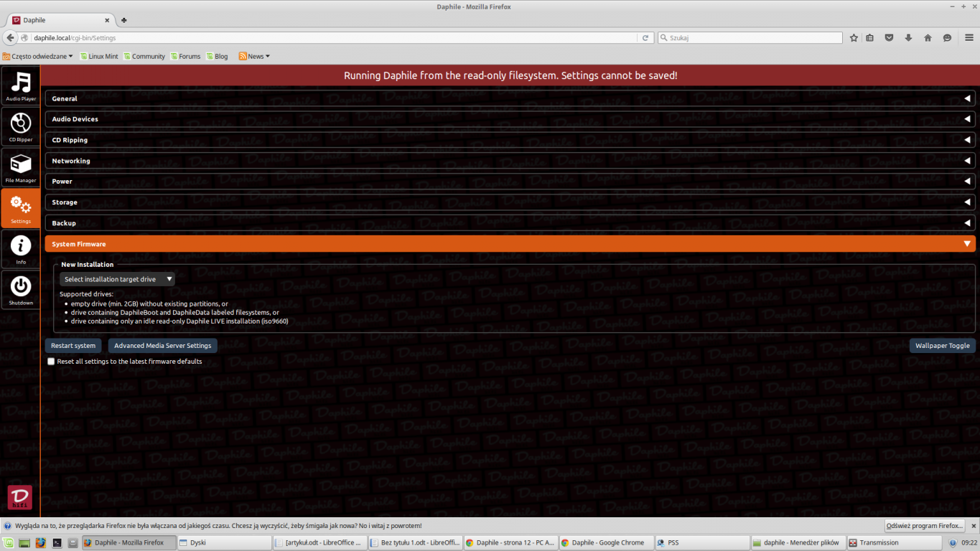Expand the Storage section
Screen dimensions: 980x551
coord(510,202)
